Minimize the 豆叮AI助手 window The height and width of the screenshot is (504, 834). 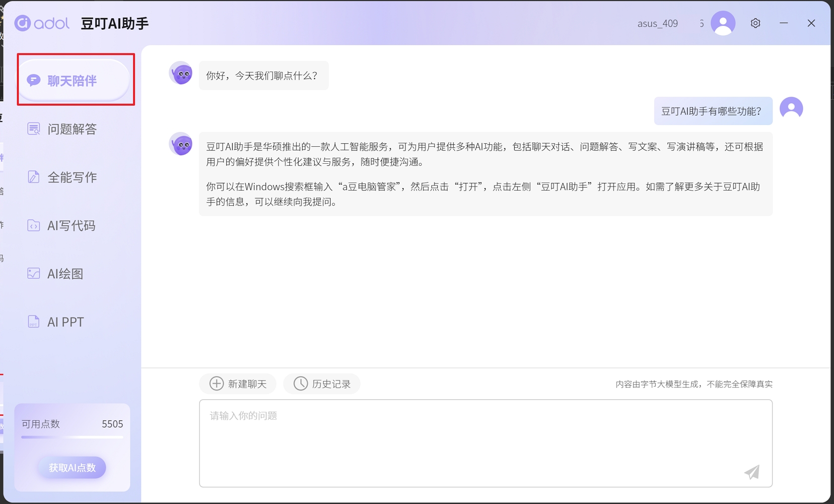coord(784,23)
